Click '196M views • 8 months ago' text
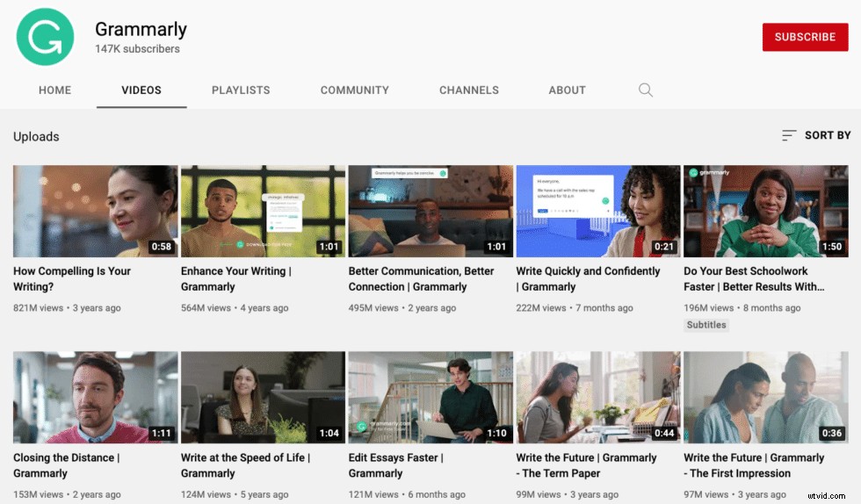Image resolution: width=861 pixels, height=504 pixels. (742, 308)
